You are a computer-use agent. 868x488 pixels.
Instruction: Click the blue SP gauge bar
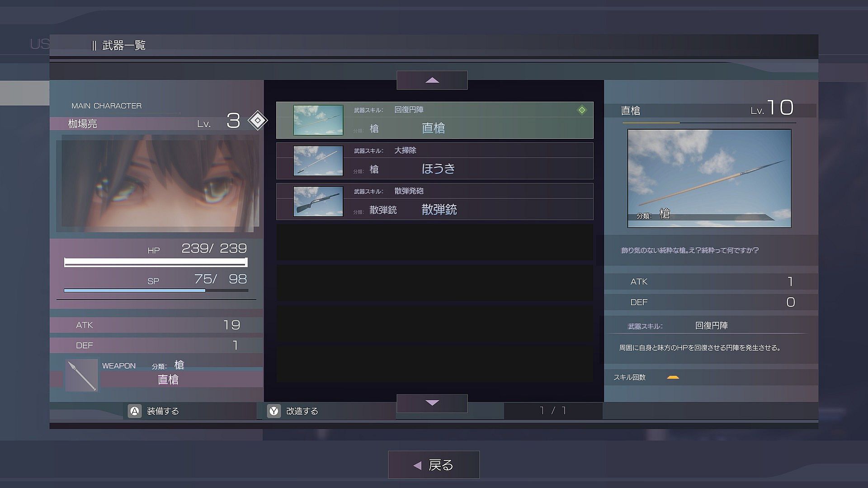135,291
